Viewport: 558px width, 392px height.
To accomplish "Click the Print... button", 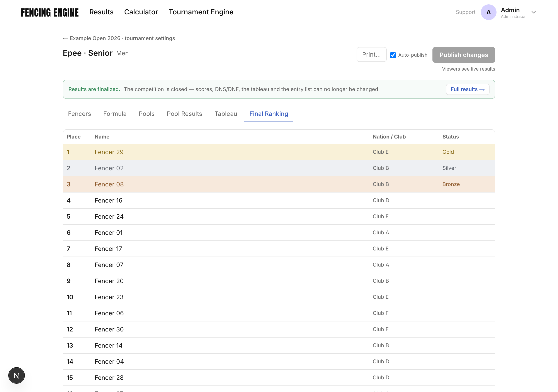I will click(x=371, y=54).
